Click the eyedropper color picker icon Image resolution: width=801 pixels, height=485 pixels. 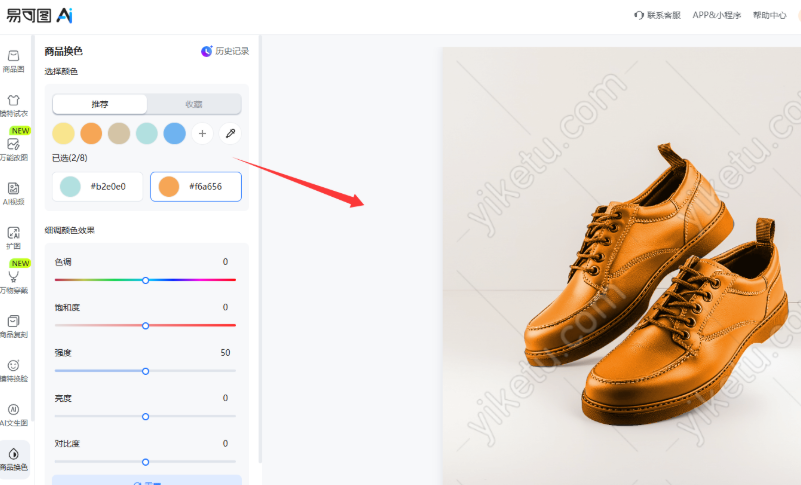(x=230, y=133)
